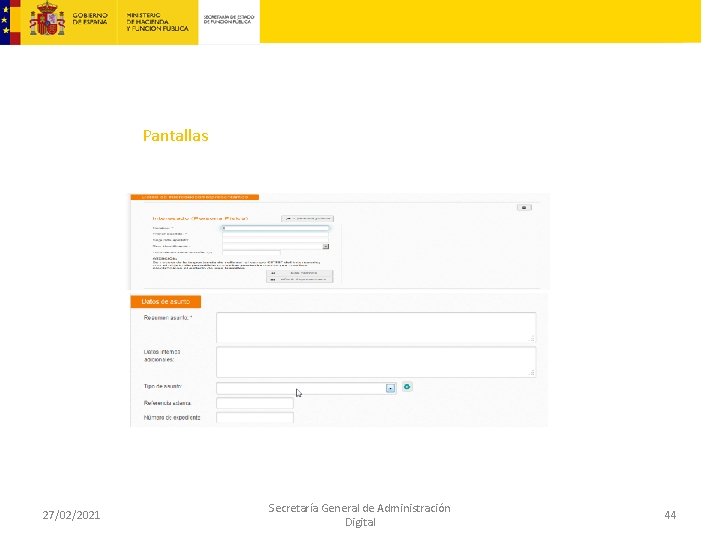Focus the Resumen asunto text area

(376, 327)
